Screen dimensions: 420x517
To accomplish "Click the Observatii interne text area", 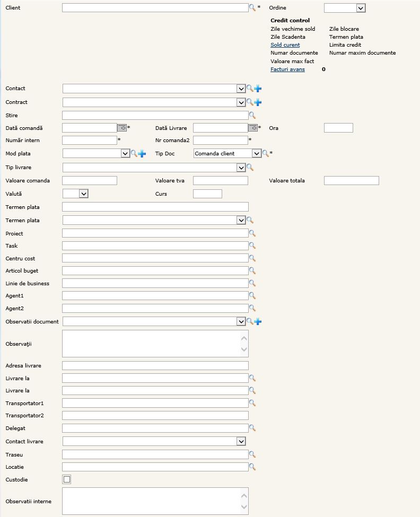I will click(151, 501).
